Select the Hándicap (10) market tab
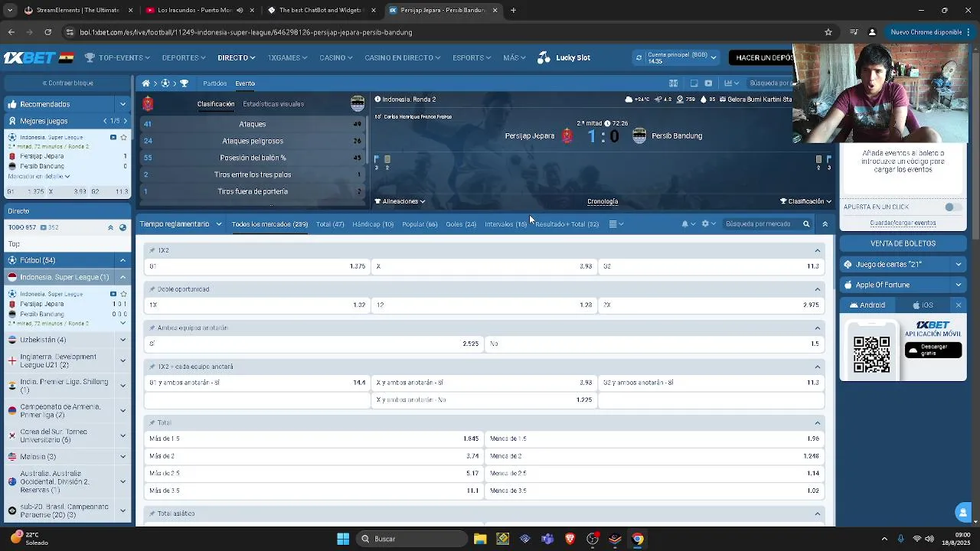Screen dimensions: 980x551 click(x=373, y=224)
